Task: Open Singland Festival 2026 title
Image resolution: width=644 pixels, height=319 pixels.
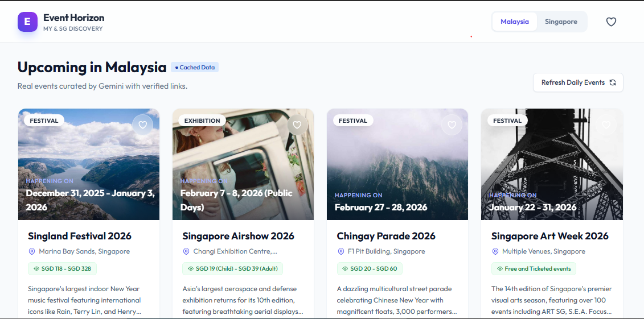Action: tap(80, 236)
